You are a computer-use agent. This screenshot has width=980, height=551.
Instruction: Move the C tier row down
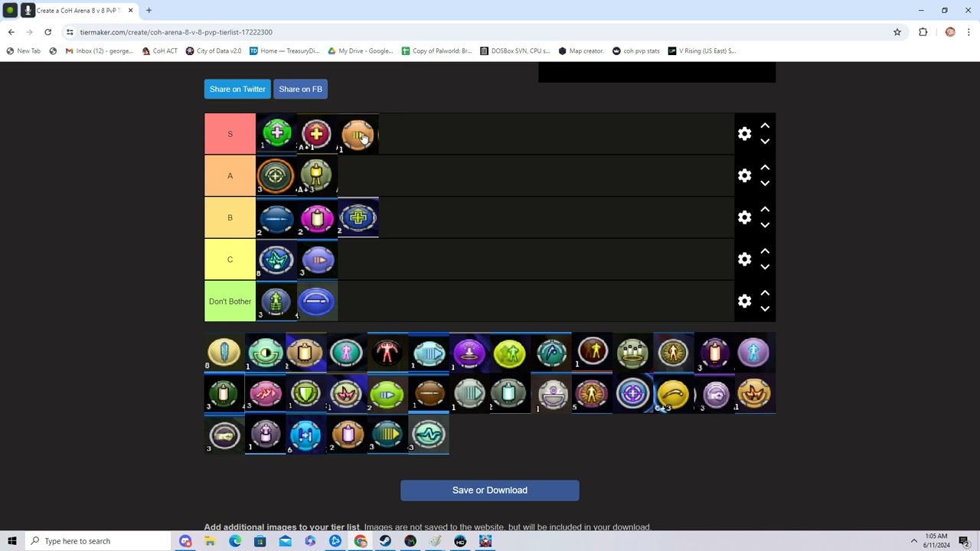pyautogui.click(x=765, y=267)
